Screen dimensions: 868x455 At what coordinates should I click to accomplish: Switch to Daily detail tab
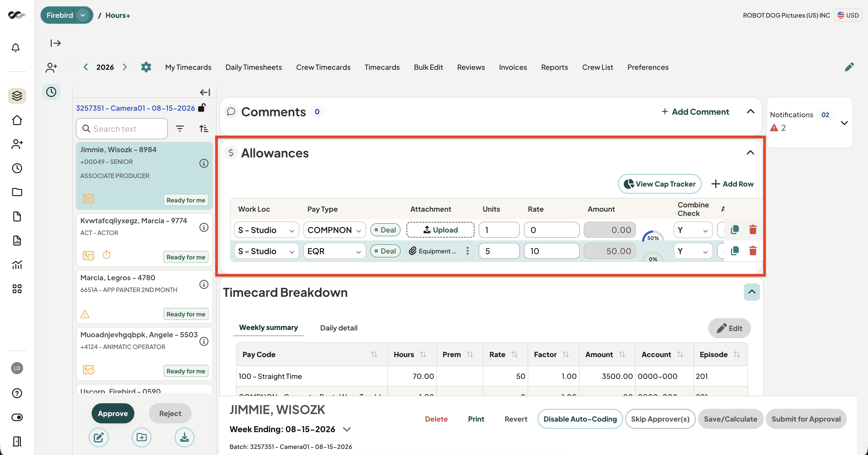coord(339,328)
